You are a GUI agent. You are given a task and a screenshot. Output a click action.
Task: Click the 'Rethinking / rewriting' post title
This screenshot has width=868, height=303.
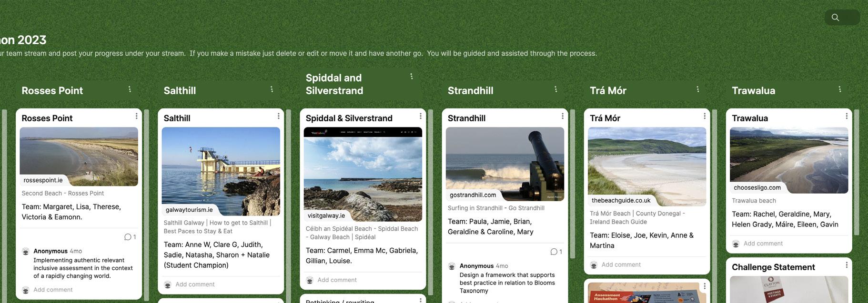340,301
